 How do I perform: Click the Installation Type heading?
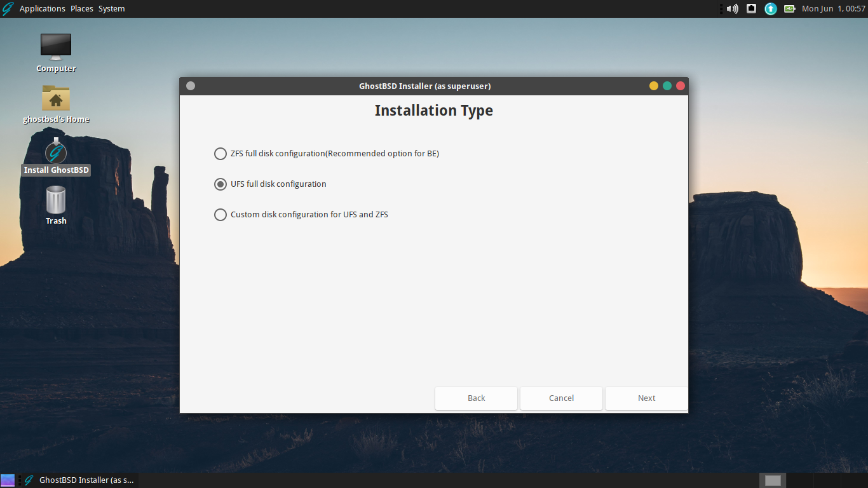tap(434, 111)
